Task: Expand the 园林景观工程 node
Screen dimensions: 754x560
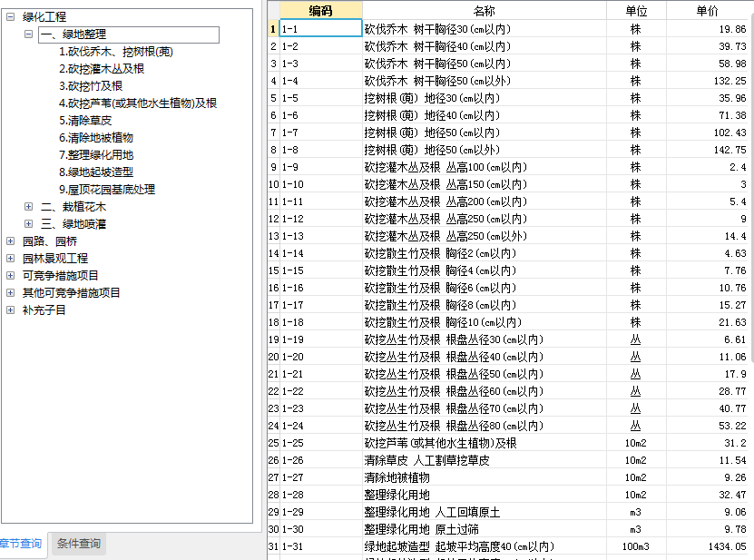Action: [11, 259]
